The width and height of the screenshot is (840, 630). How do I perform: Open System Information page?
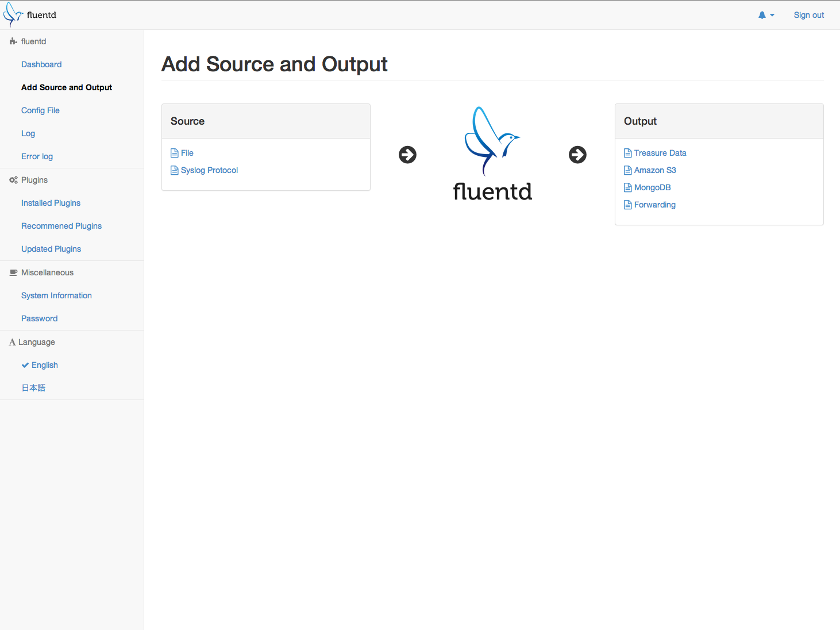click(x=56, y=295)
